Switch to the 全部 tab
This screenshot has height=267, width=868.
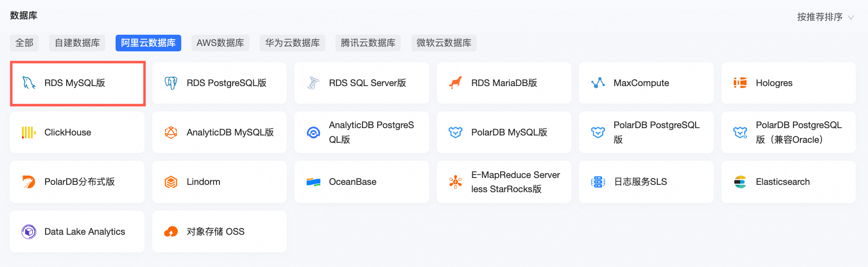[x=24, y=43]
